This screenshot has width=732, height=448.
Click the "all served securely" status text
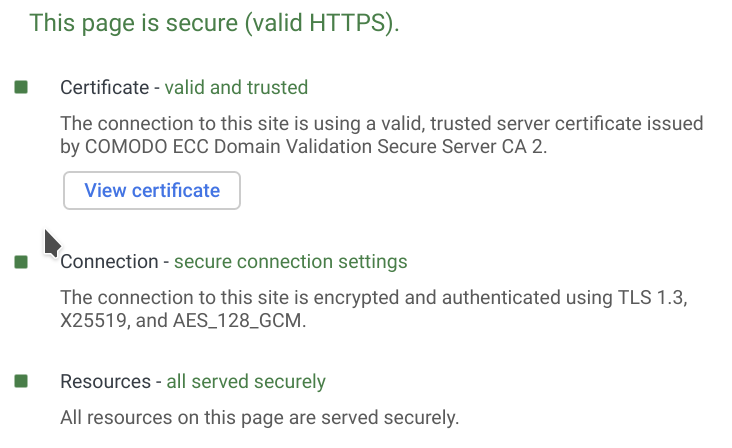pyautogui.click(x=246, y=381)
